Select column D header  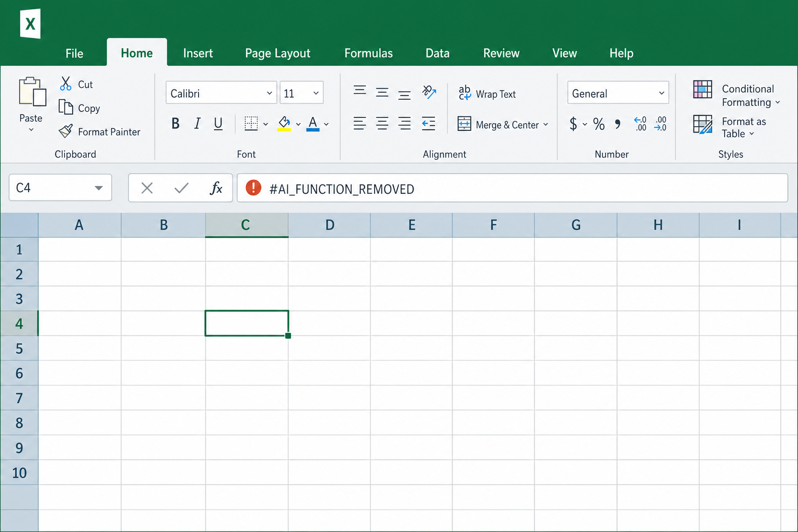[329, 224]
